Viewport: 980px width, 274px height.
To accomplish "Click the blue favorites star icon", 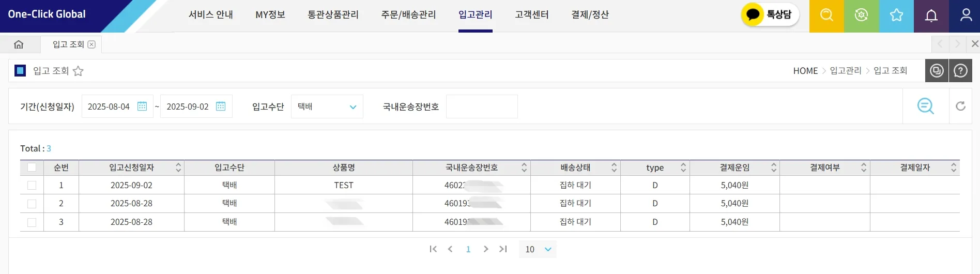I will click(x=896, y=15).
